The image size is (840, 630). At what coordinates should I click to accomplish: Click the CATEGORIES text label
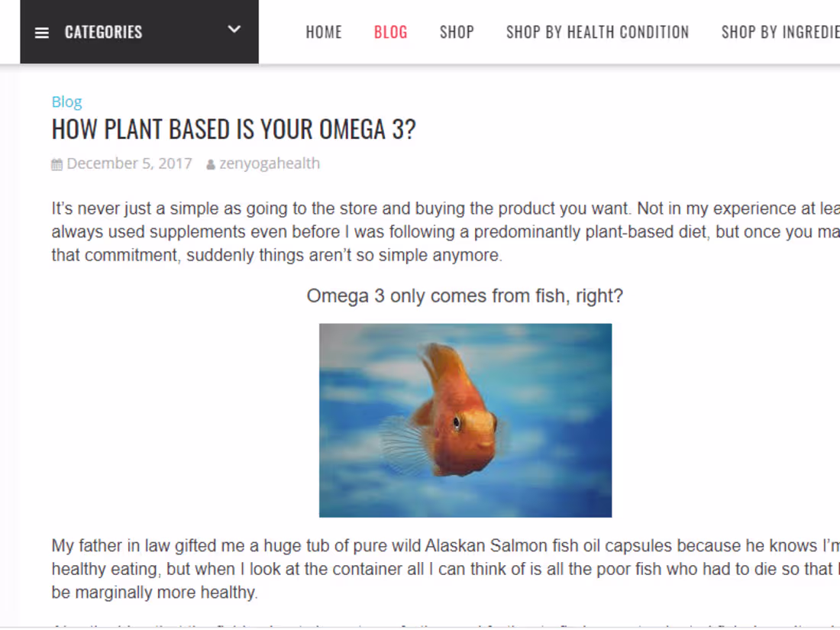(103, 32)
